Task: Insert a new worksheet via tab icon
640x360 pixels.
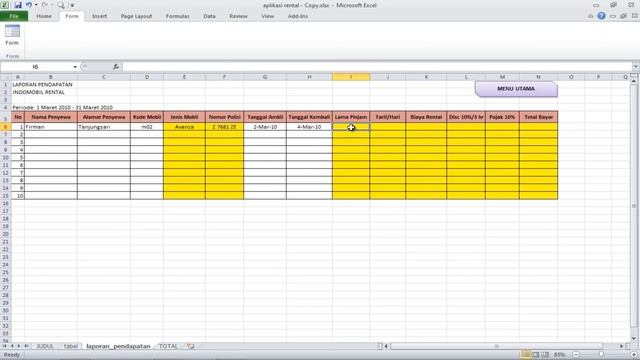Action: coord(191,346)
